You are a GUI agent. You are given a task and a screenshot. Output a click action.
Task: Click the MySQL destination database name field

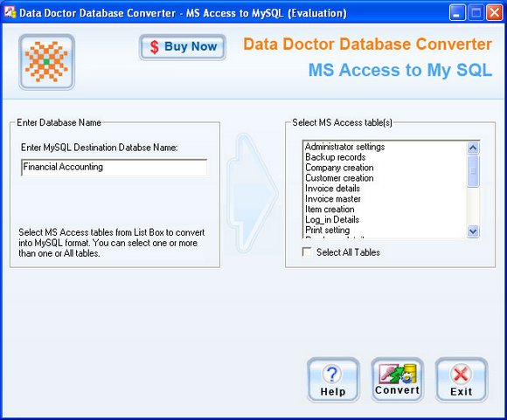click(115, 167)
